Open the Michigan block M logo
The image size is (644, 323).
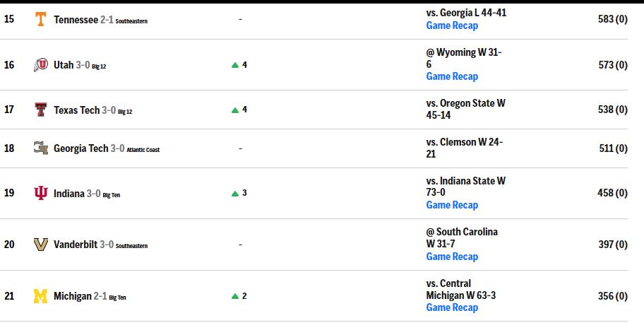[41, 296]
